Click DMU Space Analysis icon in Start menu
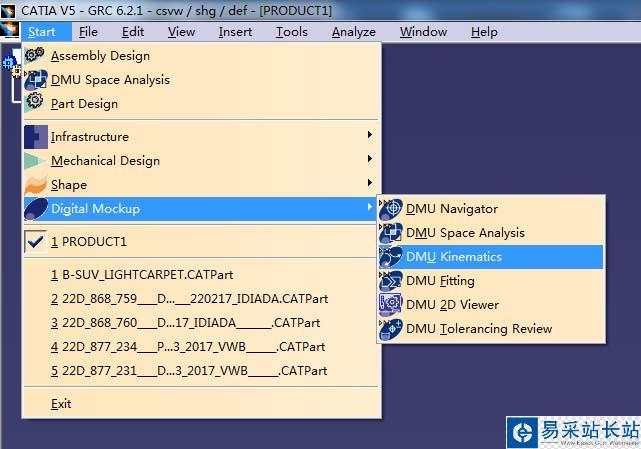 coord(36,80)
